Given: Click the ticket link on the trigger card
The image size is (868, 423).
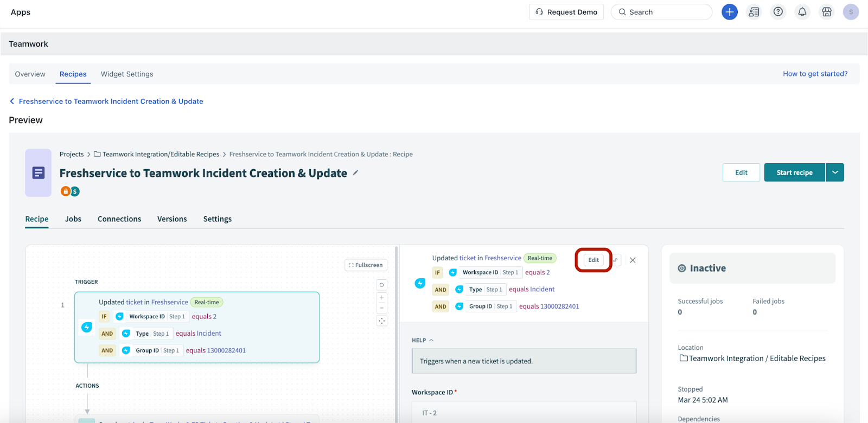Looking at the screenshot, I should pyautogui.click(x=134, y=302).
